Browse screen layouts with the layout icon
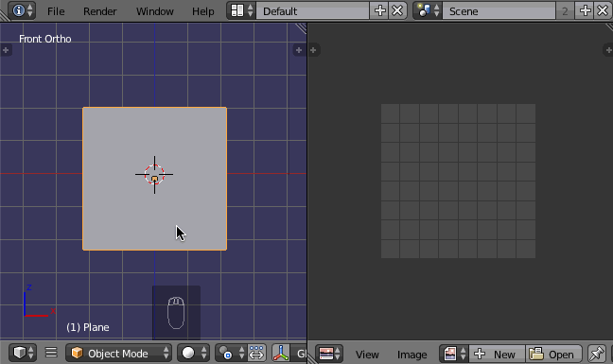Viewport: 613px width, 364px height. point(241,10)
